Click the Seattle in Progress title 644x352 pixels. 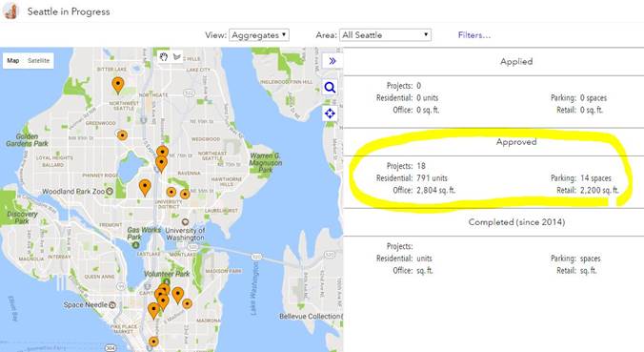69,11
